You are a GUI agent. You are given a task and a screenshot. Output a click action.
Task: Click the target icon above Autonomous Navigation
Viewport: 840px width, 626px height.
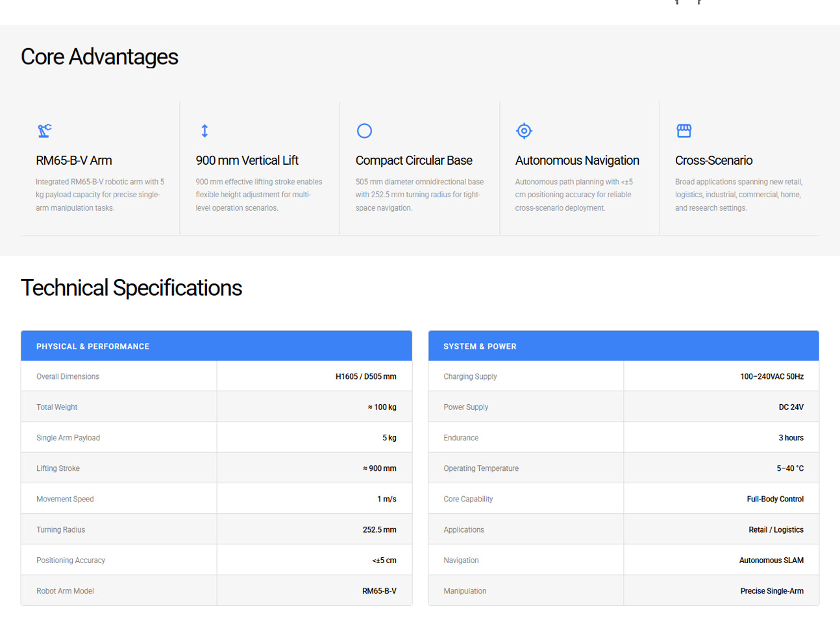524,131
